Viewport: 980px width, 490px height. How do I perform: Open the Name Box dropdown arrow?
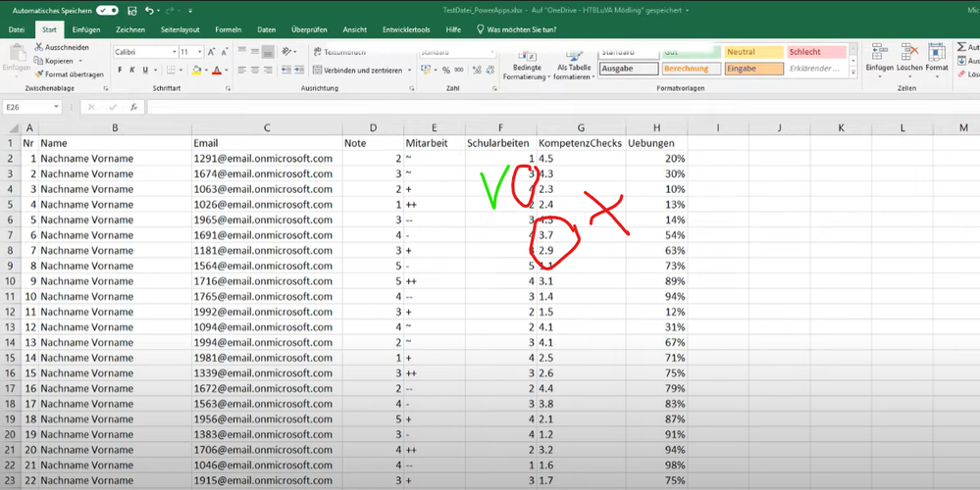coord(56,108)
